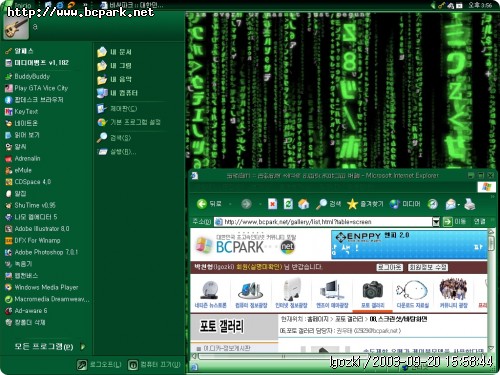Stop page loading with the red X icon
Image resolution: width=500 pixels, height=375 pixels.
tap(272, 204)
